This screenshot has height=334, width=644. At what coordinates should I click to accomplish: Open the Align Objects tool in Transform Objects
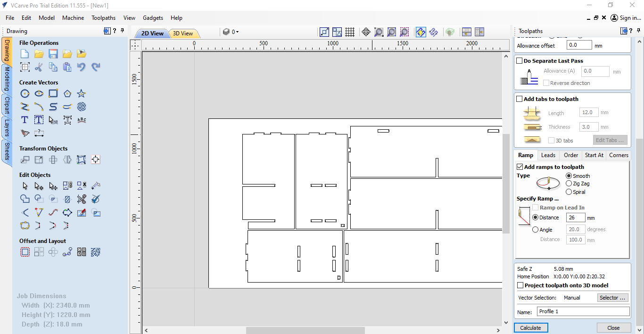tap(96, 159)
